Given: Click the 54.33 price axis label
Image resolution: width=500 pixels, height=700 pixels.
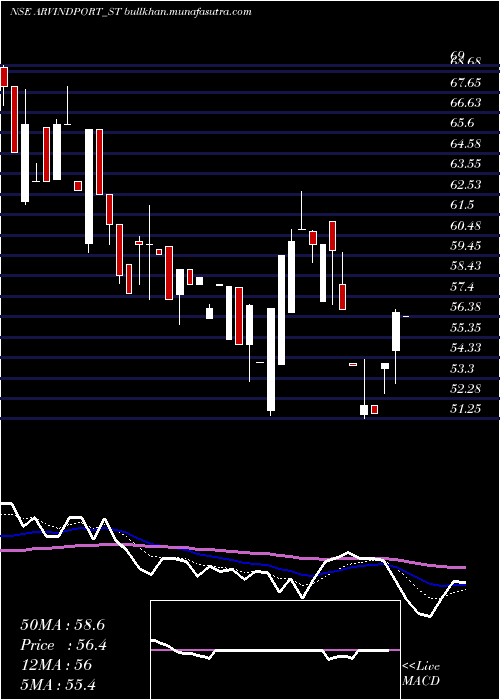Looking at the screenshot, I should click(466, 348).
